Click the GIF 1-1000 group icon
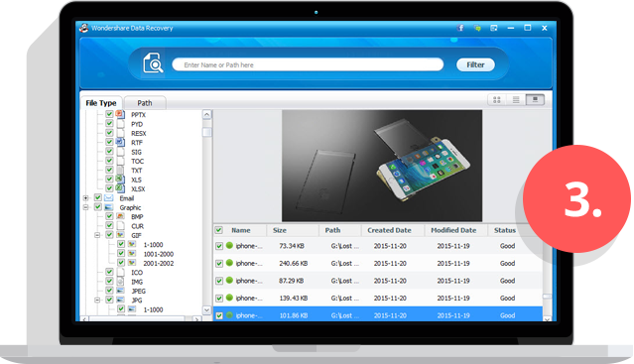The image size is (634, 364). point(132,244)
